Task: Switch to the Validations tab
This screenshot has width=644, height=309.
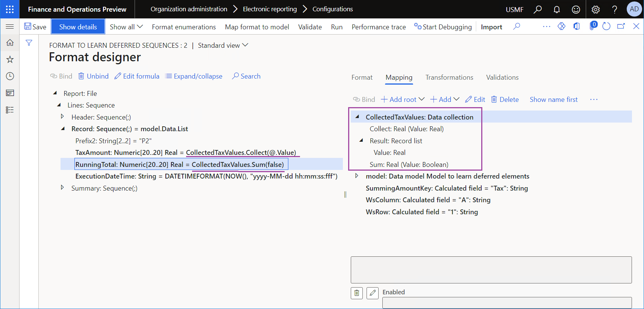Action: click(502, 77)
